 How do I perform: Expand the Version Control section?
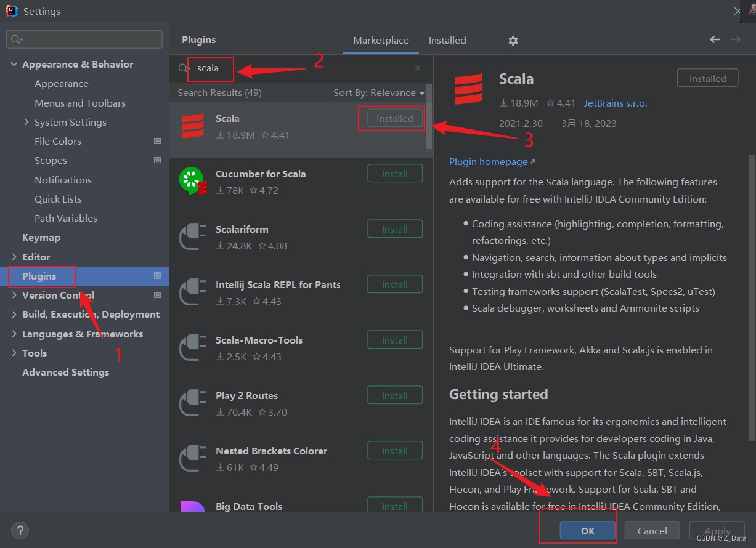click(x=14, y=295)
